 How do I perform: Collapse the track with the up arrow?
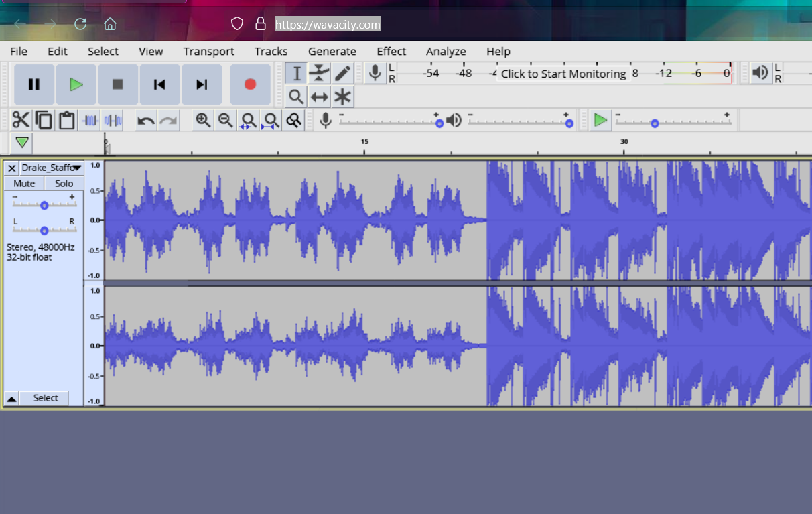click(11, 398)
